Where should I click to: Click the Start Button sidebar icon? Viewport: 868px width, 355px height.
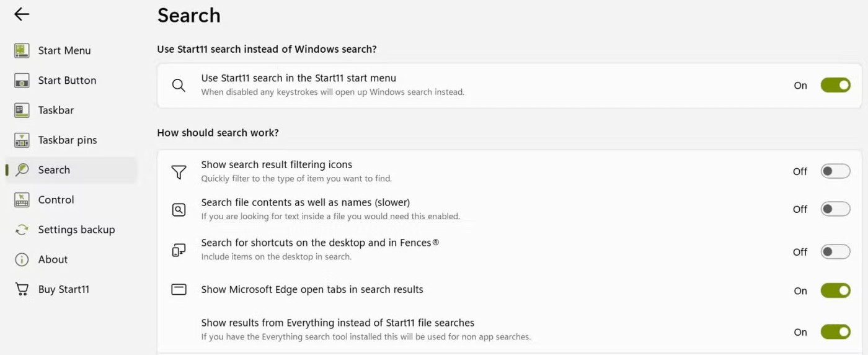(22, 81)
